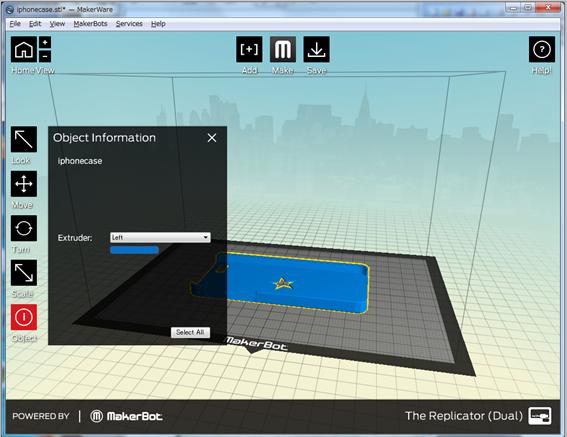Open the MakerBots menu
Screen dimensions: 567x437
tap(90, 24)
